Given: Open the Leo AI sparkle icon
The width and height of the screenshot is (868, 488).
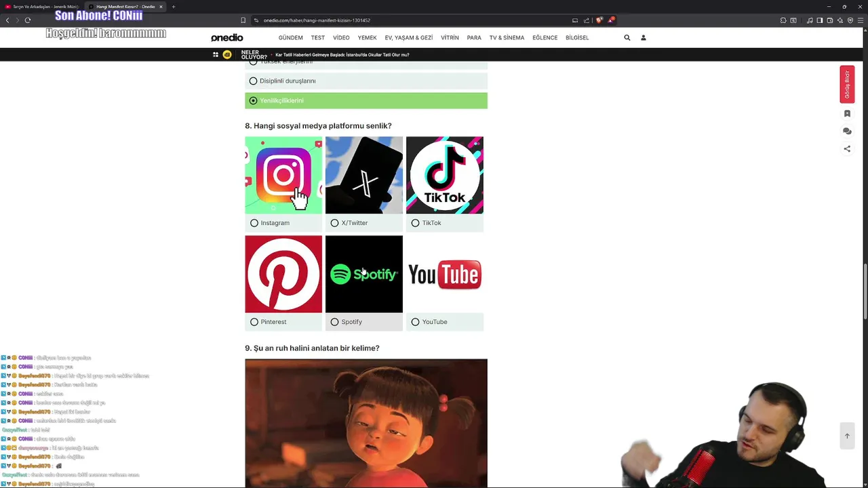Looking at the screenshot, I should click(x=840, y=20).
